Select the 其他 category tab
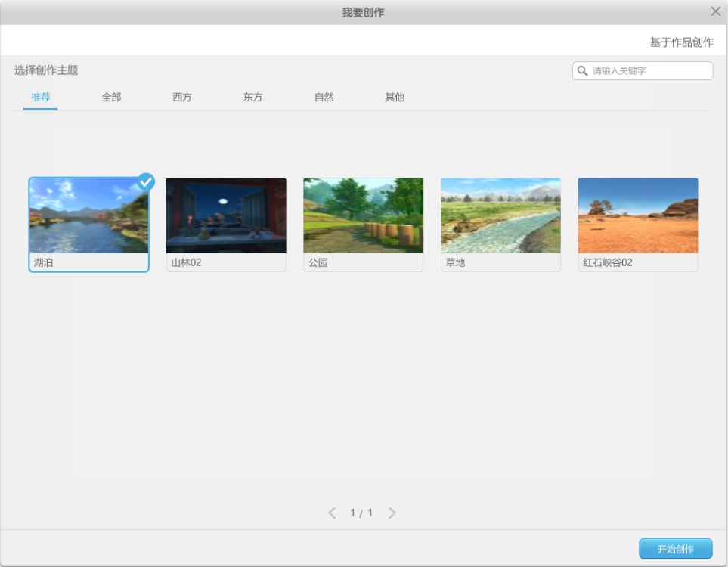728x567 pixels. [x=393, y=97]
